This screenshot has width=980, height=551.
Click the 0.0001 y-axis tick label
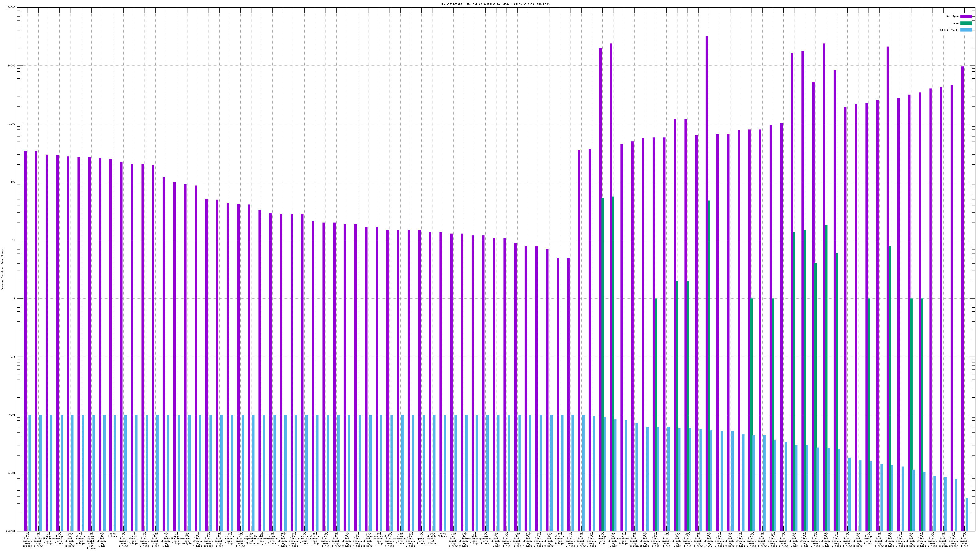click(11, 531)
